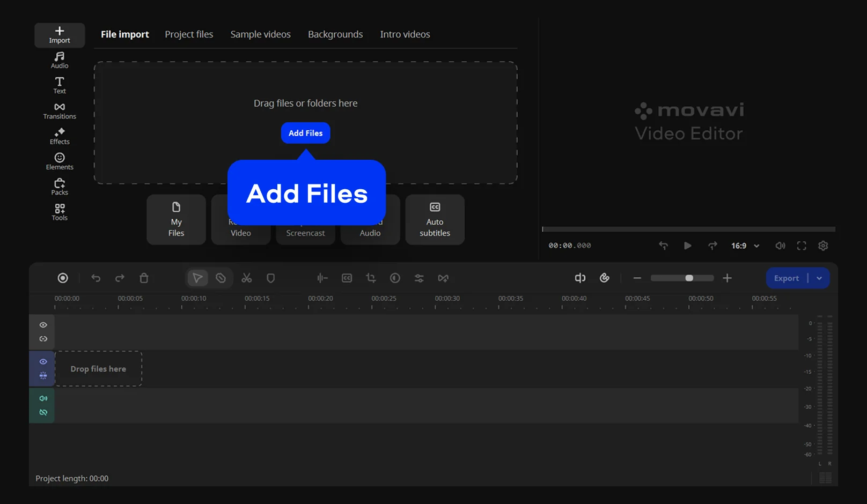Switch to the Backgrounds tab
The width and height of the screenshot is (867, 504).
(335, 34)
